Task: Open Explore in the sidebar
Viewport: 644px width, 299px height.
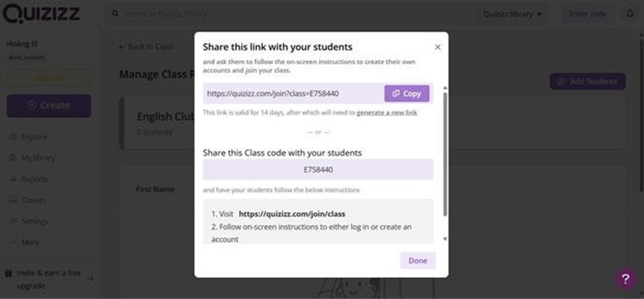Action: click(34, 137)
